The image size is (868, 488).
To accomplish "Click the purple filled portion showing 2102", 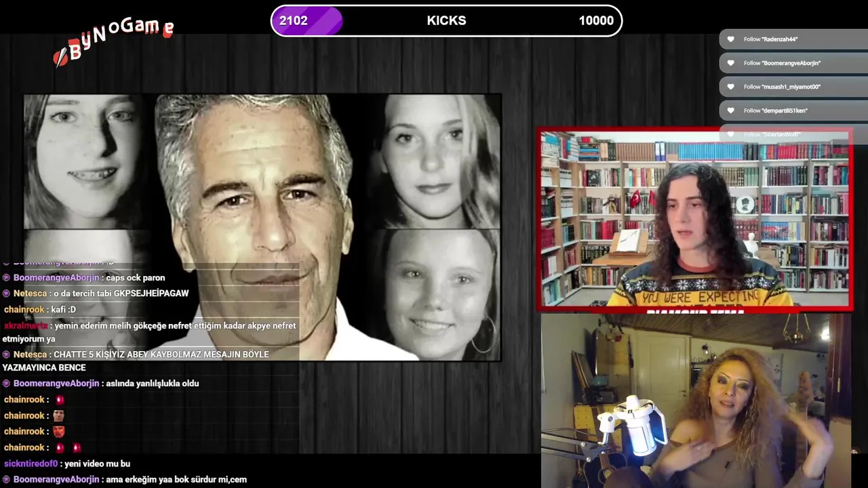I will (x=307, y=20).
